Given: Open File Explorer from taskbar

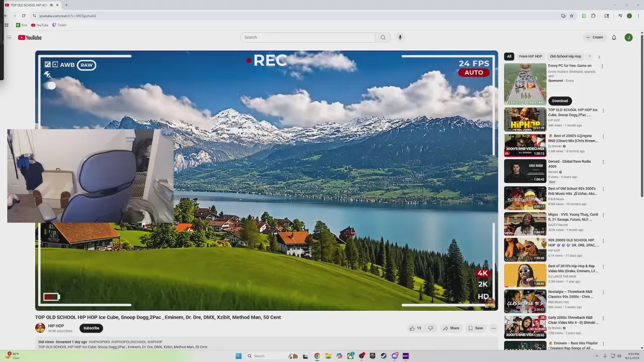Looking at the screenshot, I should tap(328, 356).
